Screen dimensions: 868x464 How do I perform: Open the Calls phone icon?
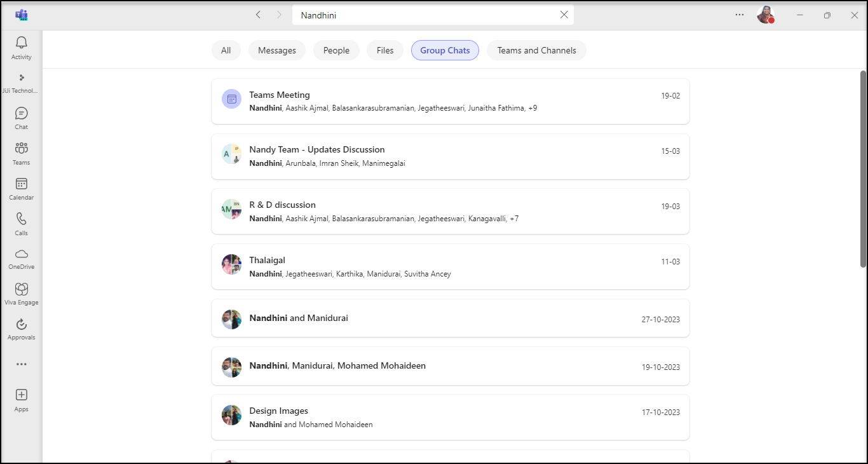pyautogui.click(x=21, y=219)
